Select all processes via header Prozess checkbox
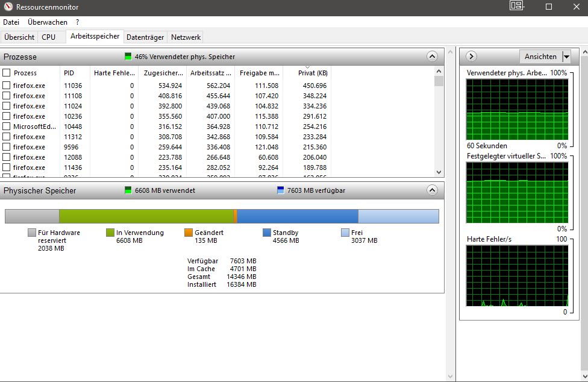The height and width of the screenshot is (382, 588). tap(7, 73)
